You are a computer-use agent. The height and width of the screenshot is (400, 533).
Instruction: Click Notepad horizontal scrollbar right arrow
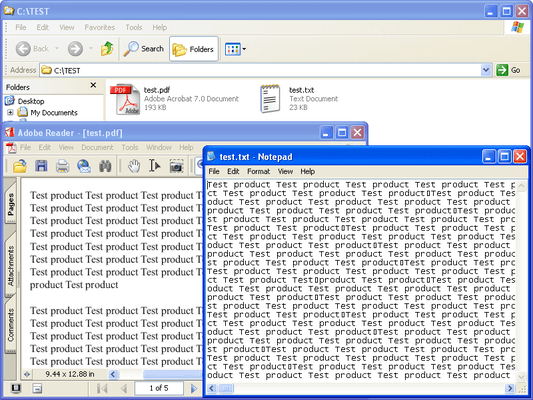pos(510,388)
